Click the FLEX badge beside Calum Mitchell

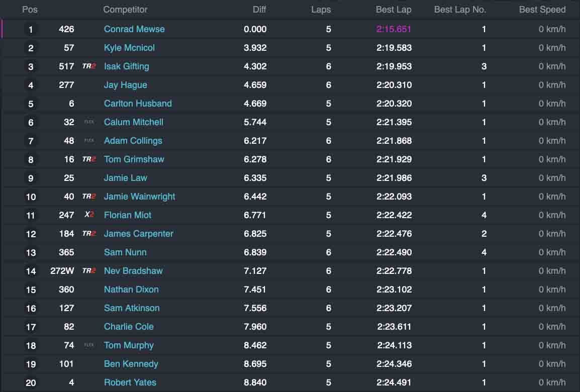tap(89, 122)
